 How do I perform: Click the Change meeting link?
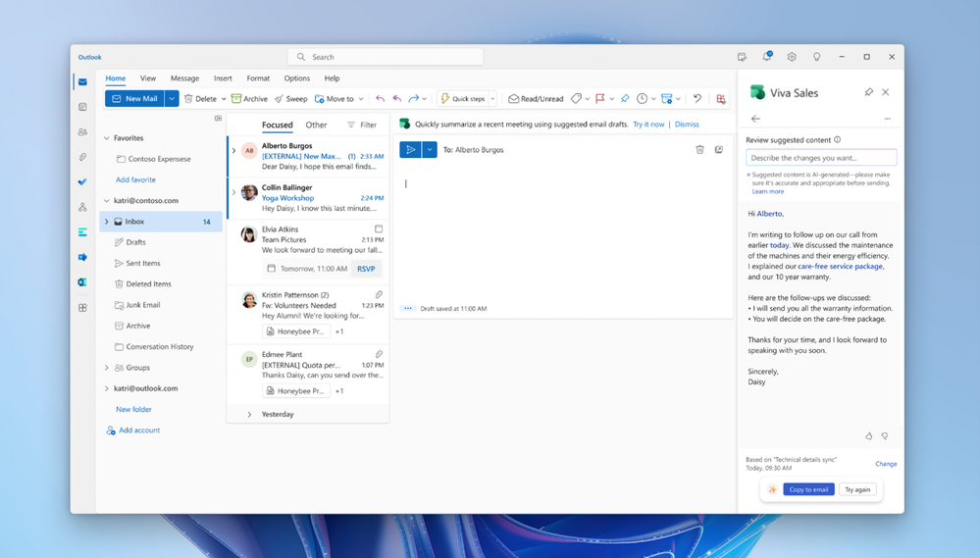(x=886, y=464)
